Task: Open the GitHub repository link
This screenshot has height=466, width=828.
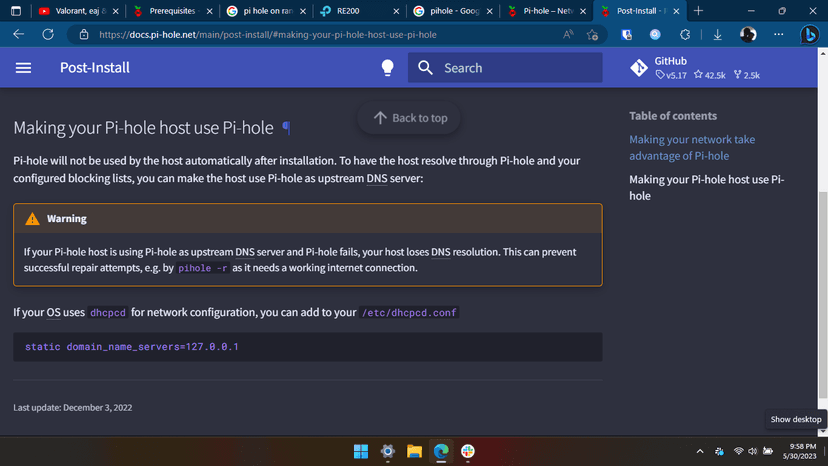Action: (694, 68)
